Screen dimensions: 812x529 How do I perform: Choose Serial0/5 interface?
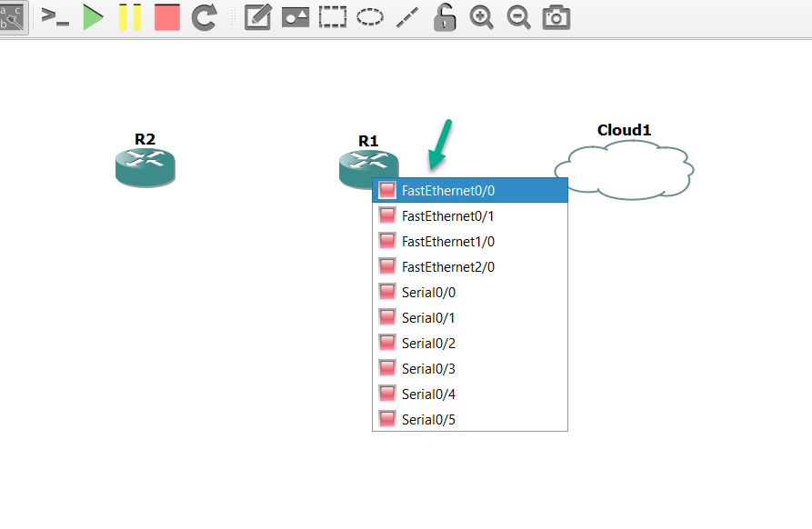(470, 419)
